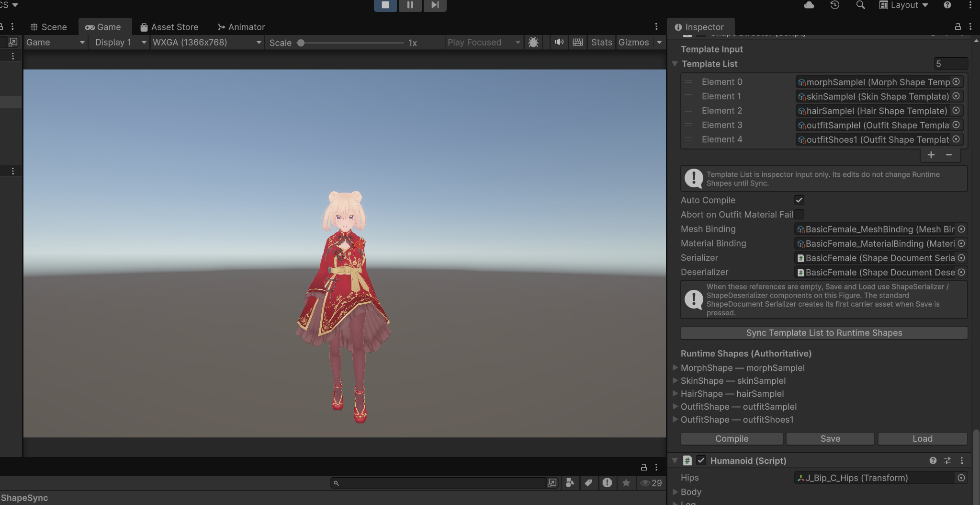Toggle hidden packages visibility count
980x505 pixels.
(x=651, y=483)
